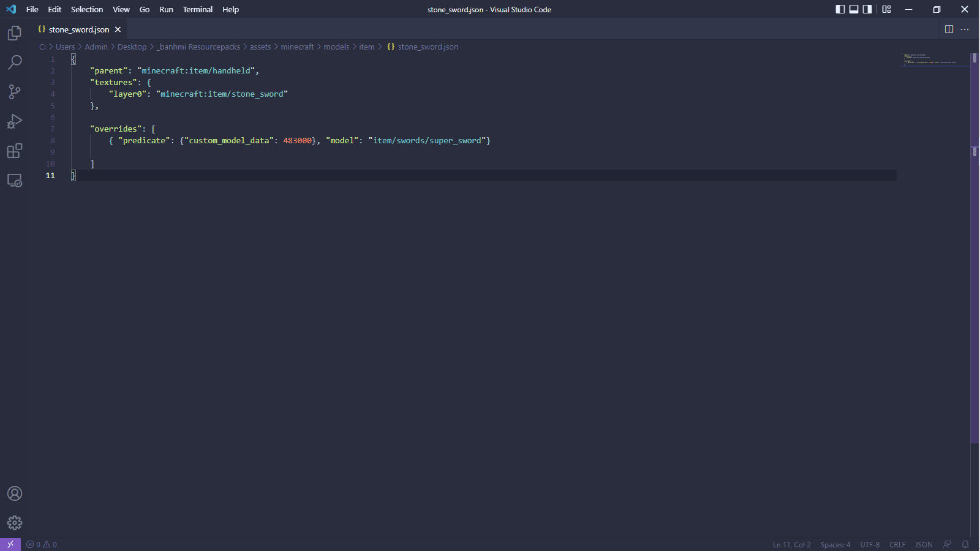Screen dimensions: 980x551
Task: Click line number 7 in the gutter
Action: [x=53, y=129]
